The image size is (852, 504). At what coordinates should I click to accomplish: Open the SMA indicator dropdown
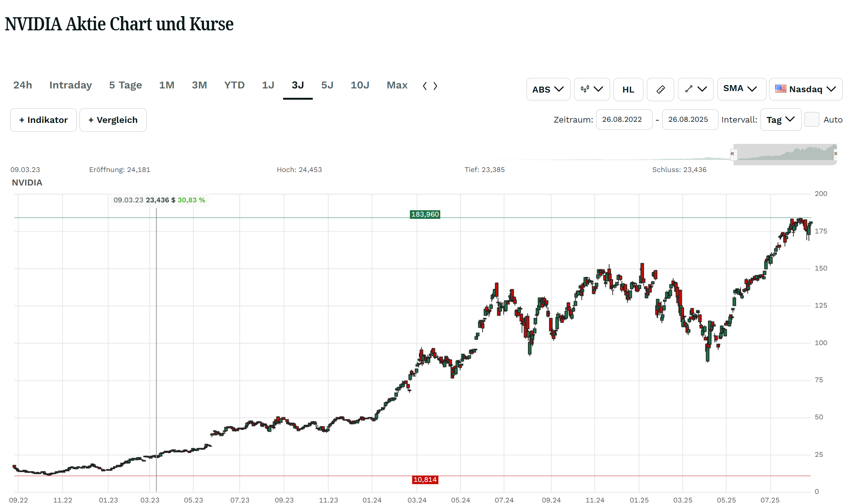point(741,89)
